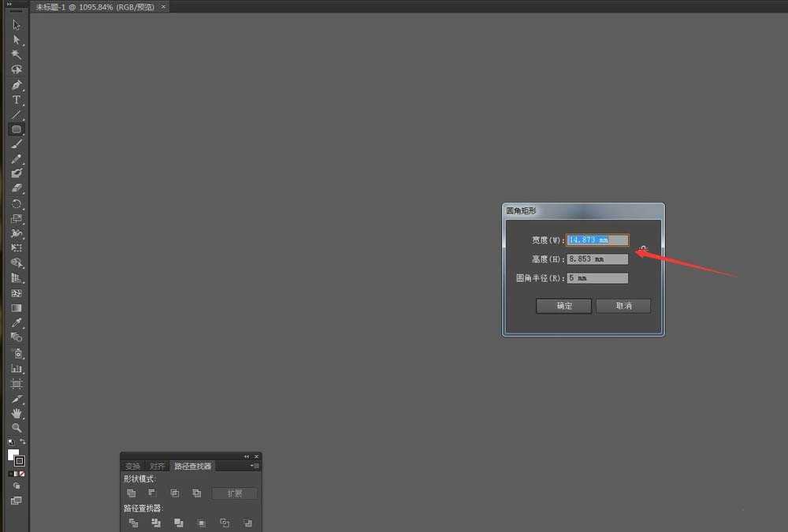Click 确定 to confirm rounded rectangle
Image resolution: width=788 pixels, height=532 pixels.
pos(563,306)
